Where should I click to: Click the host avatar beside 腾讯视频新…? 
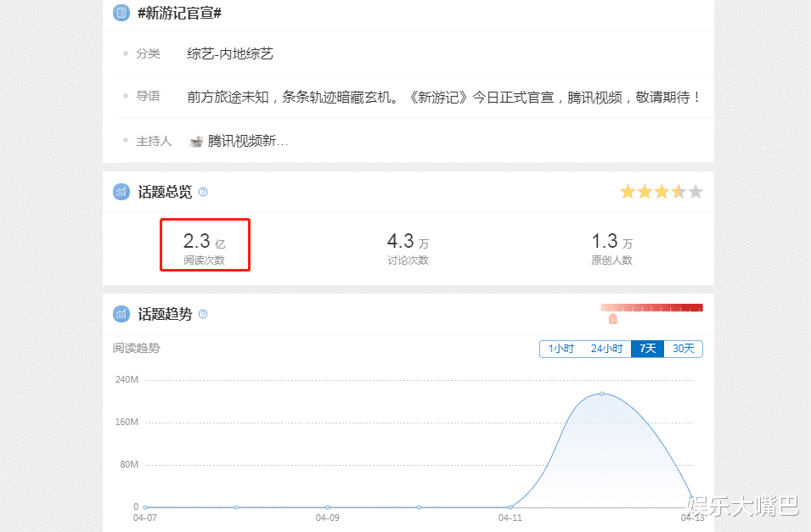196,141
